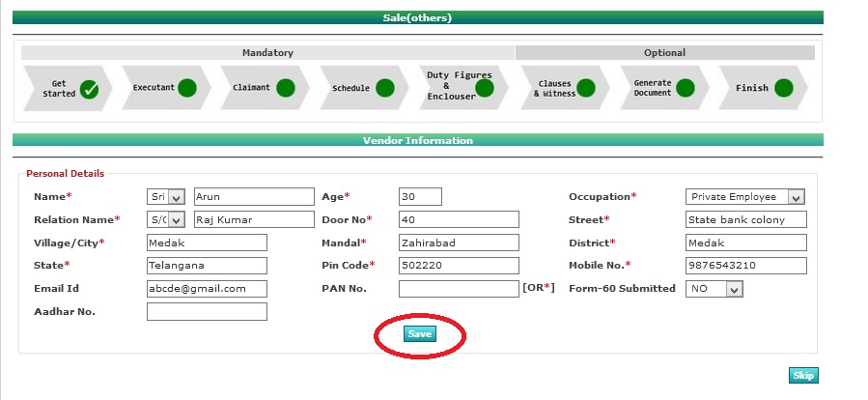This screenshot has width=868, height=400.
Task: Focus the empty PAN No. field
Action: point(459,289)
